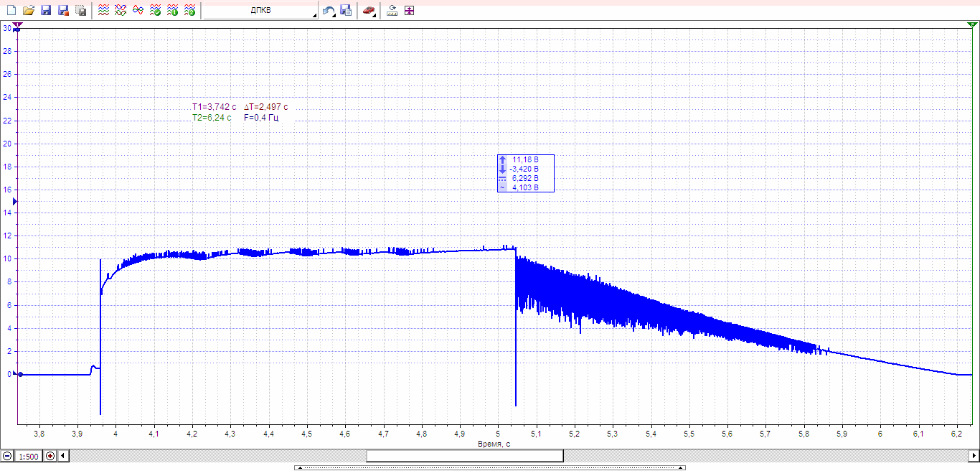The height and width of the screenshot is (471, 980).
Task: Click the zoom in plus button
Action: [x=50, y=455]
